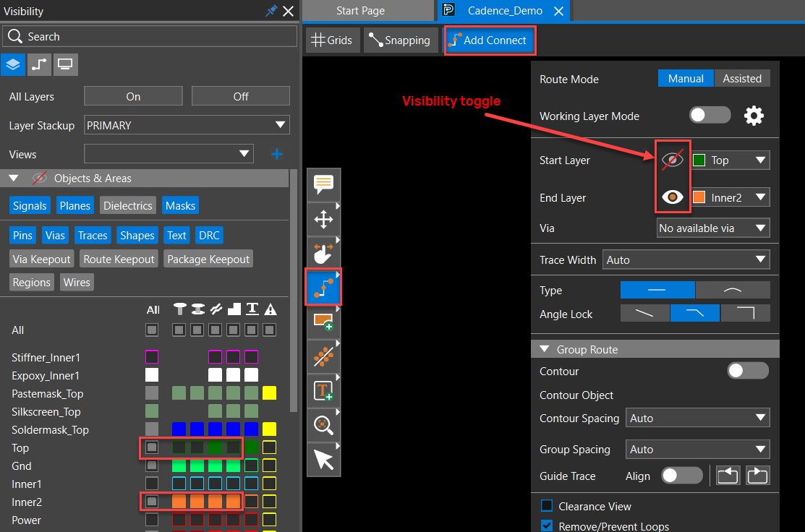805x532 pixels.
Task: Select the Move tool
Action: [x=323, y=220]
